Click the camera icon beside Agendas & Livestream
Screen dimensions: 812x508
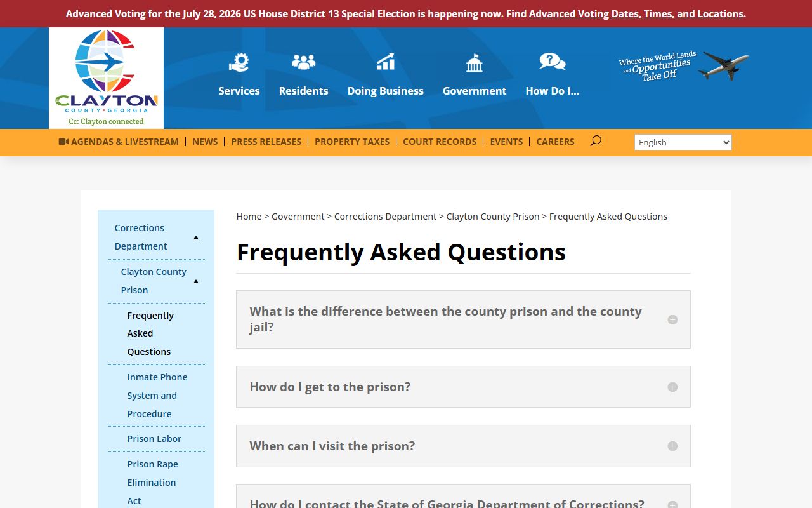(x=63, y=142)
